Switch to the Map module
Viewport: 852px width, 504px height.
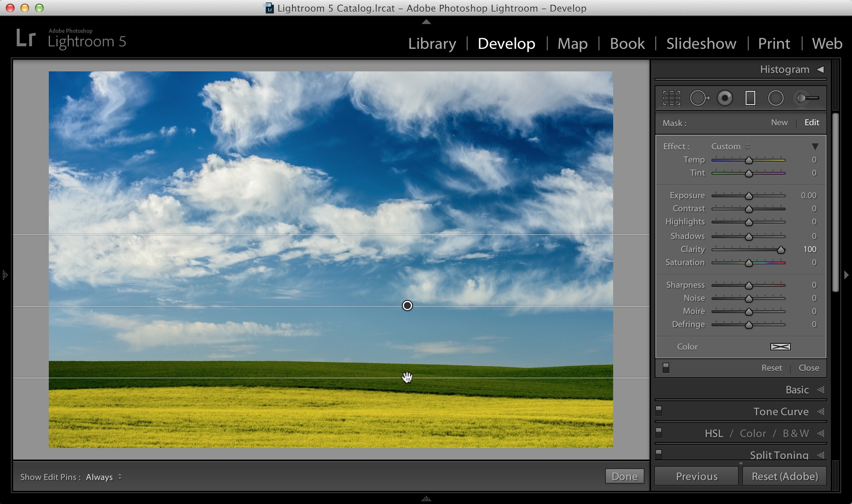coord(572,44)
